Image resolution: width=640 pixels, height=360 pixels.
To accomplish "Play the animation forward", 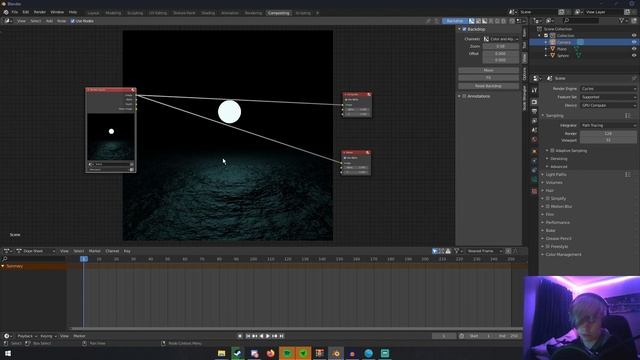I will tap(268, 336).
